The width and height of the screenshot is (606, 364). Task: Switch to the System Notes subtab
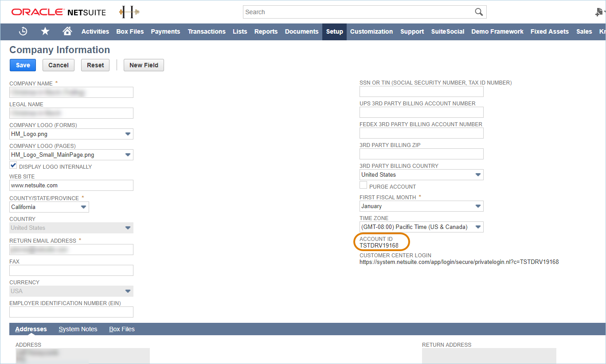tap(78, 329)
